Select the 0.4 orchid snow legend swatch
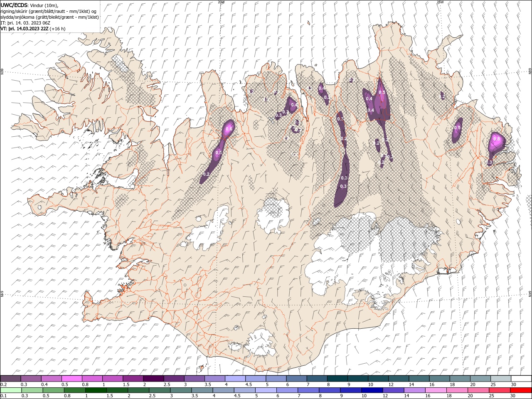This screenshot has width=532, height=399. 51,379
